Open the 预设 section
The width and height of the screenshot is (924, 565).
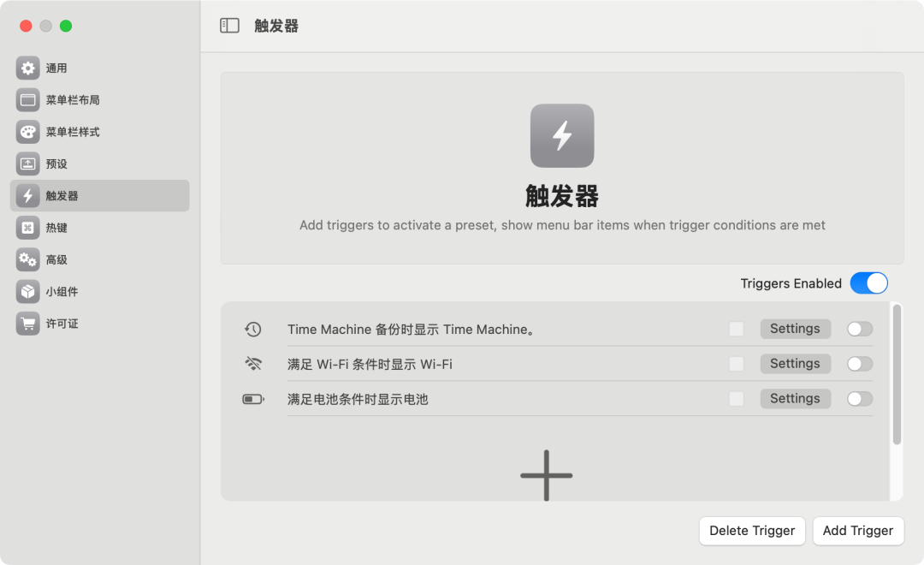pos(99,164)
